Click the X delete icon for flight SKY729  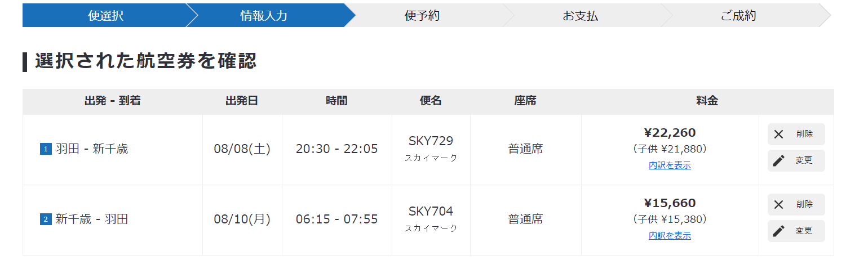coord(778,135)
